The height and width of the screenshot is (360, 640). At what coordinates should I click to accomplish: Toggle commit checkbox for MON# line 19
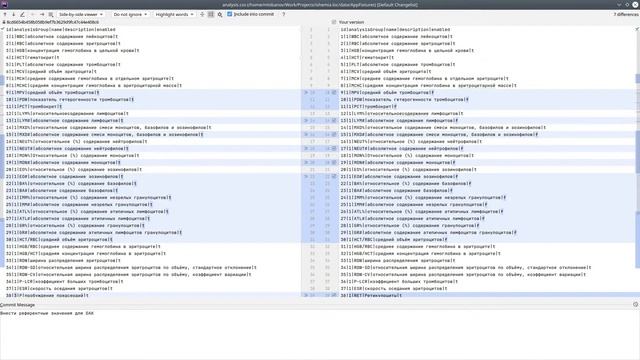pyautogui.click(x=334, y=162)
